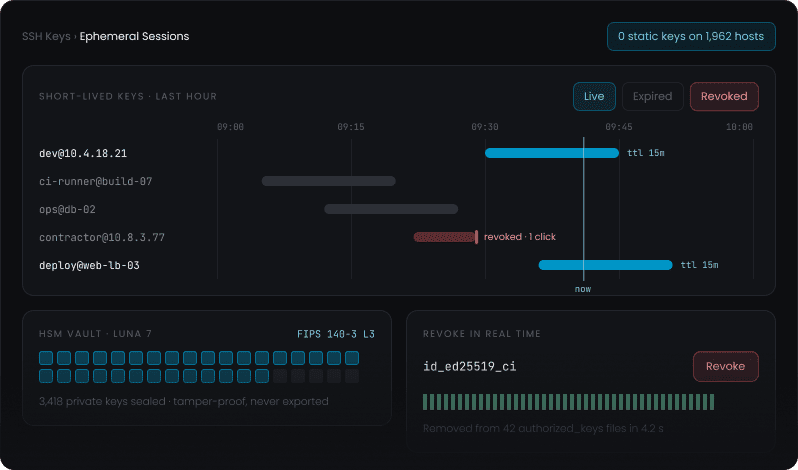This screenshot has height=470, width=798.
Task: Select the ci-runner@build-07 expired bar
Action: click(x=329, y=181)
